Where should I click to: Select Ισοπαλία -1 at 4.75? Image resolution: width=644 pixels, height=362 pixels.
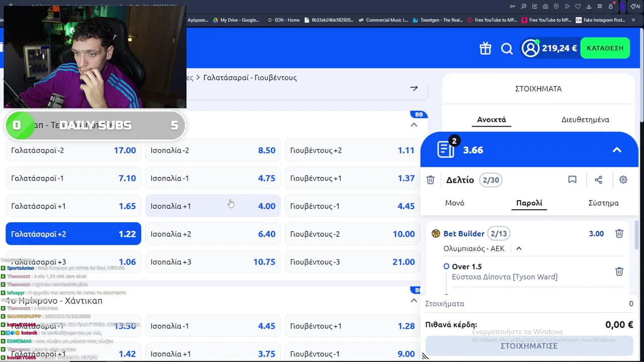point(213,178)
